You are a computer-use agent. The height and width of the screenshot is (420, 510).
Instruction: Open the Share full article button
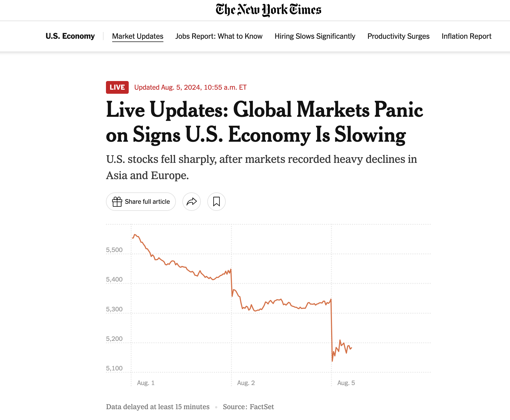coord(141,202)
